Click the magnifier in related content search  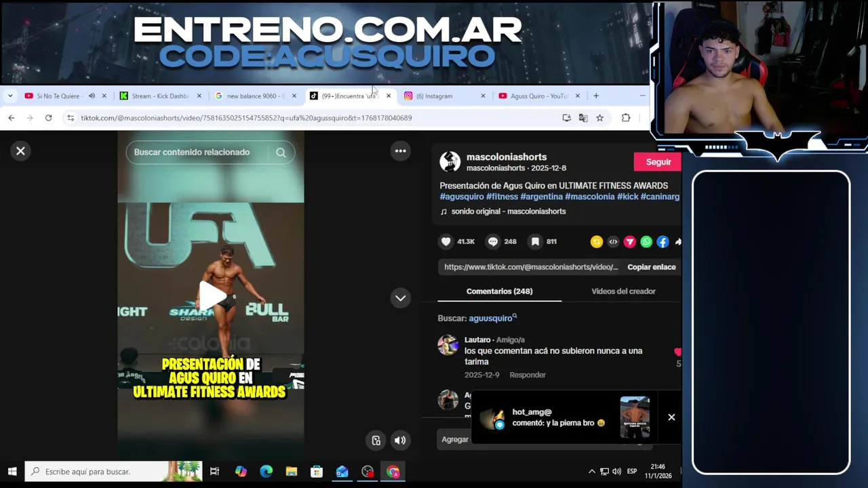tap(281, 152)
